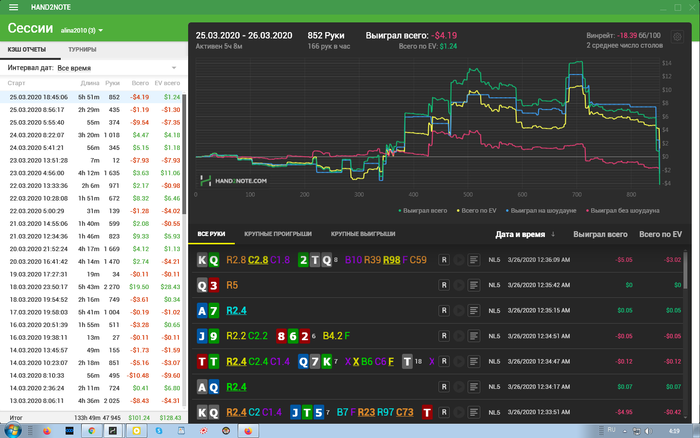Click replayer R button for AQ hand
This screenshot has height=438, width=700.
[x=444, y=387]
